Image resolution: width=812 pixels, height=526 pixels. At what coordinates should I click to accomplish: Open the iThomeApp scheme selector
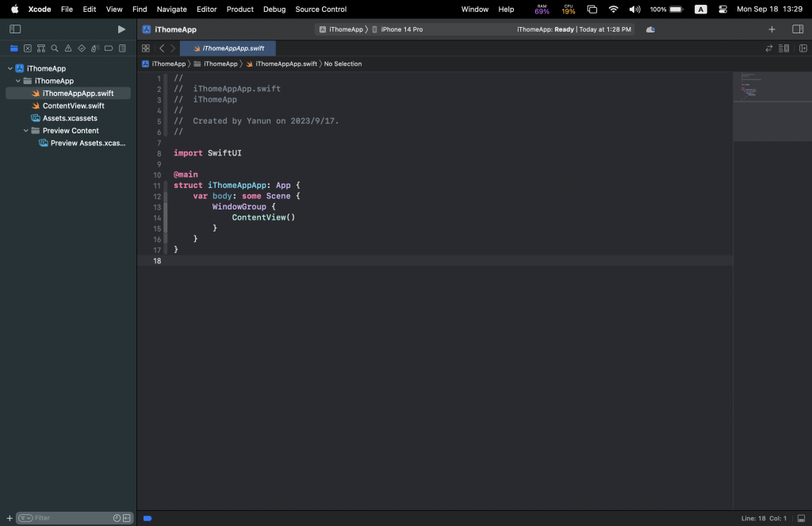click(341, 29)
